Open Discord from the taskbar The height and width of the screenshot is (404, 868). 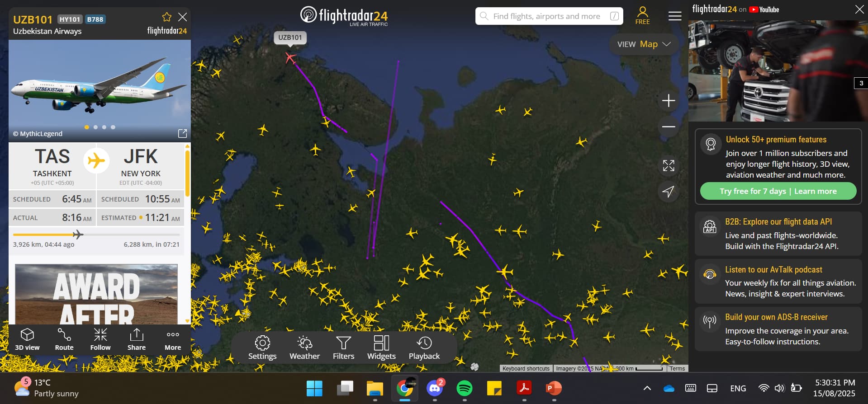[x=435, y=389]
